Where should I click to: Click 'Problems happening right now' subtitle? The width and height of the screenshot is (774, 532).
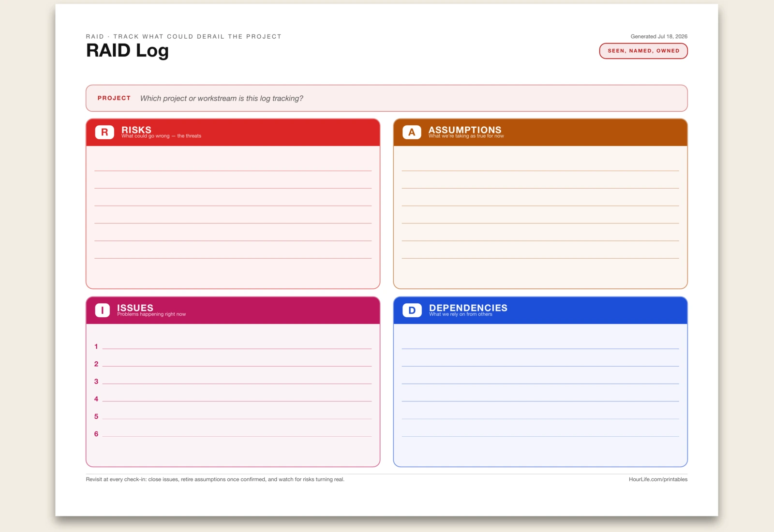[151, 314]
